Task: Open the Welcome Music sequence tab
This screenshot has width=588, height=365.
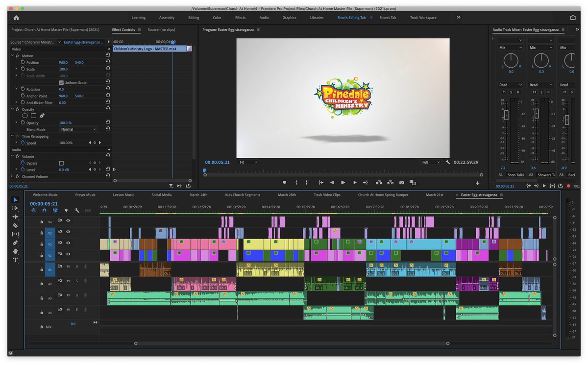Action: coord(45,195)
